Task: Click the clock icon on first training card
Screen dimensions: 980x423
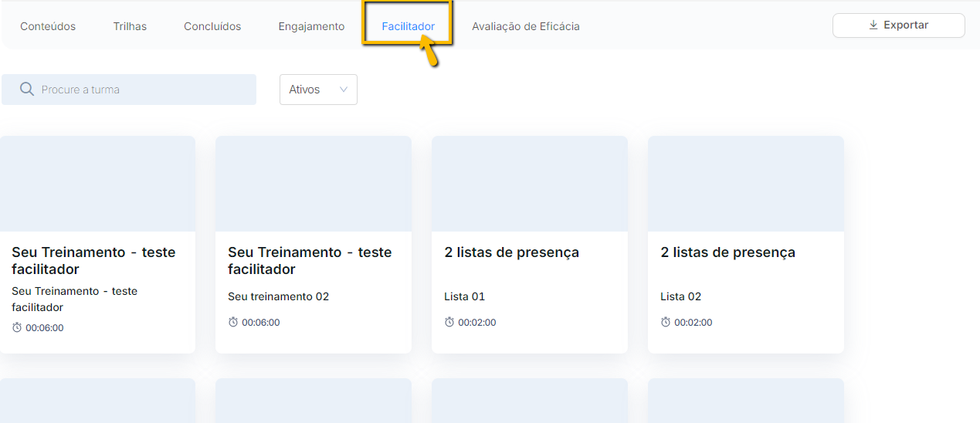Action: [x=17, y=327]
